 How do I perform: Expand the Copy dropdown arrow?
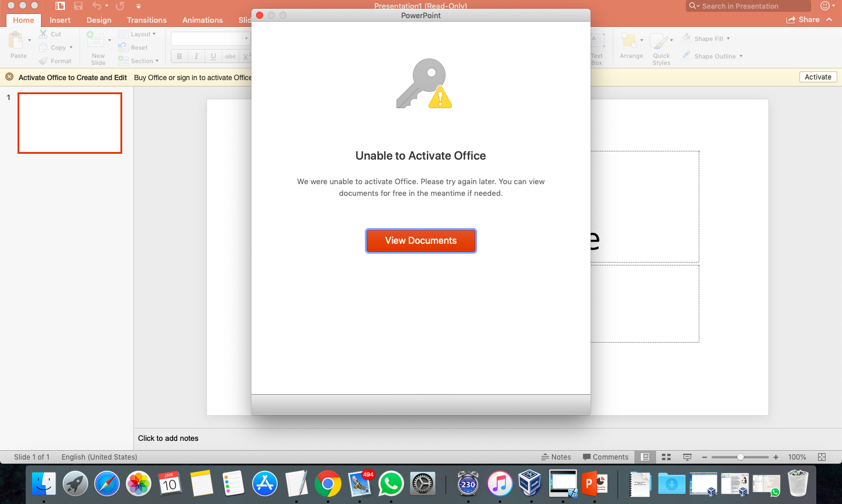(71, 47)
